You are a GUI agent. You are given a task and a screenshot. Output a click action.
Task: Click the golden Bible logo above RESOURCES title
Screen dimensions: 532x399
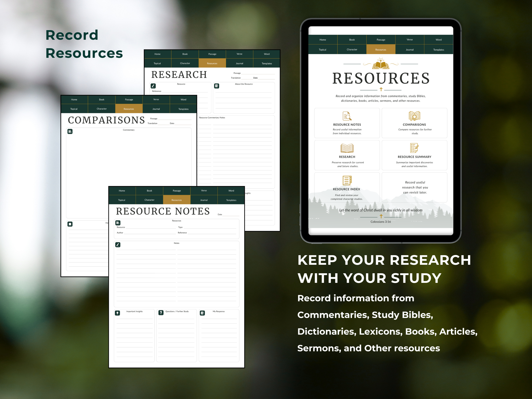pos(381,64)
